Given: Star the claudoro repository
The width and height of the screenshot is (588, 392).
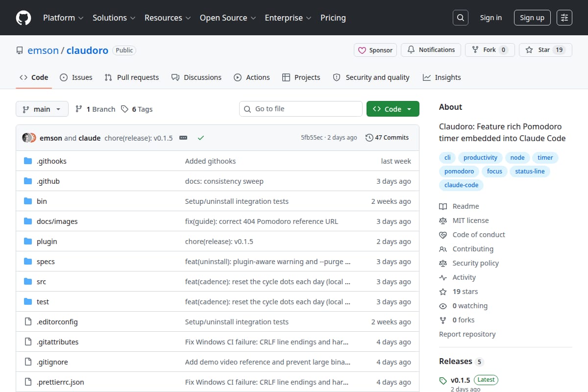Looking at the screenshot, I should pyautogui.click(x=545, y=50).
